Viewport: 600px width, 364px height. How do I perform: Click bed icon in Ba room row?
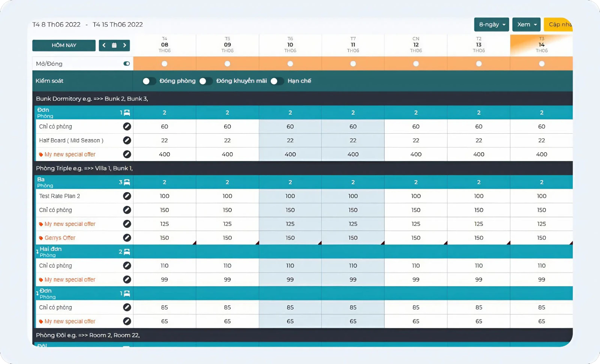click(127, 182)
